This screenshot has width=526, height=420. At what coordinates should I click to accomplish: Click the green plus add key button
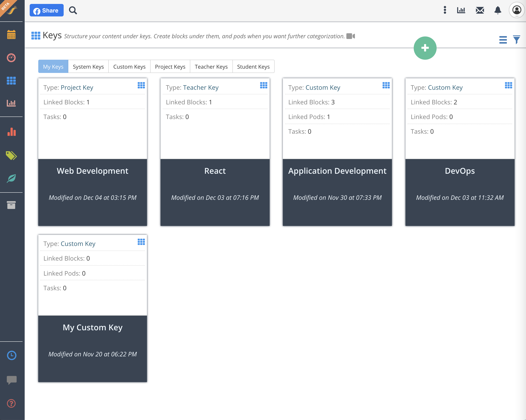[x=425, y=48]
